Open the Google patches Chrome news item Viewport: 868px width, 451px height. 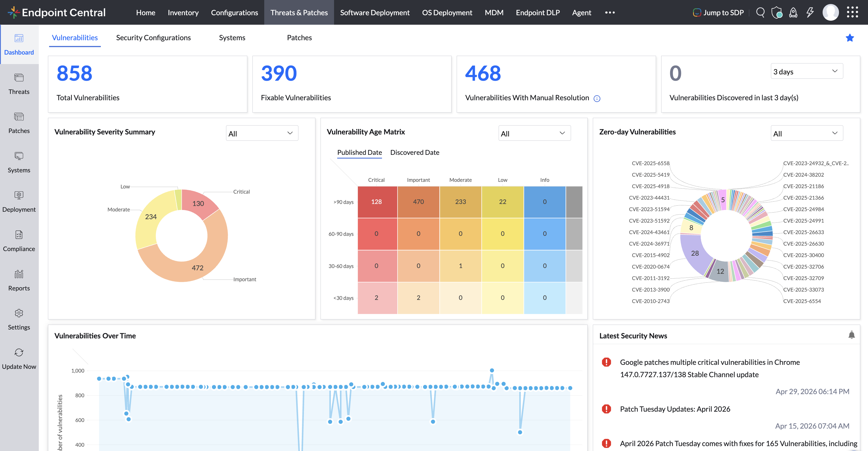[x=710, y=368]
